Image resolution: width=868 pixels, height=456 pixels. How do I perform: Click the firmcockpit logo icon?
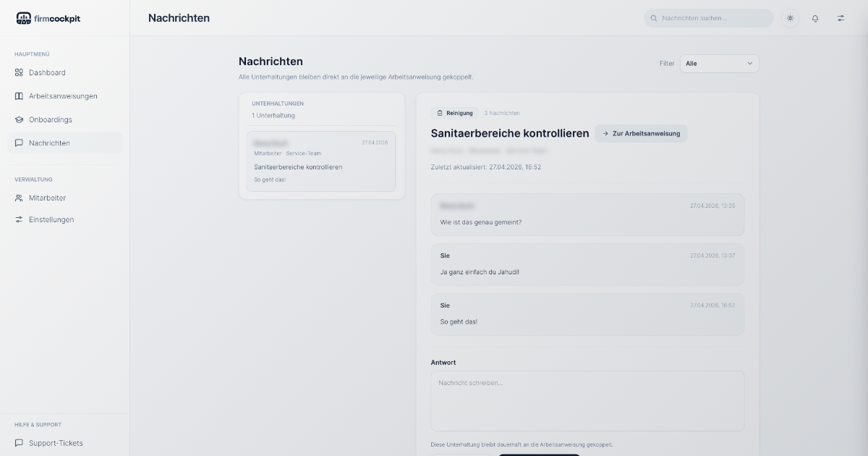tap(23, 18)
